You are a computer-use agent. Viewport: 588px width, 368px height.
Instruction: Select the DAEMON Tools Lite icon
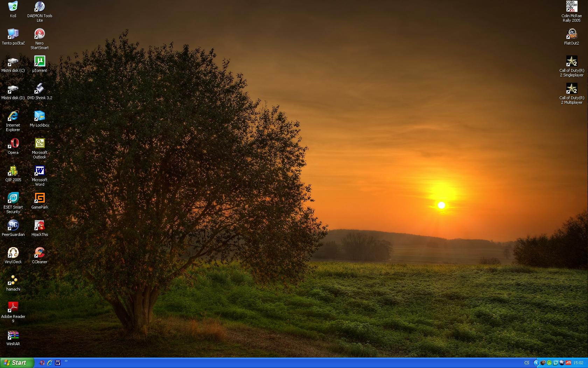click(x=40, y=7)
